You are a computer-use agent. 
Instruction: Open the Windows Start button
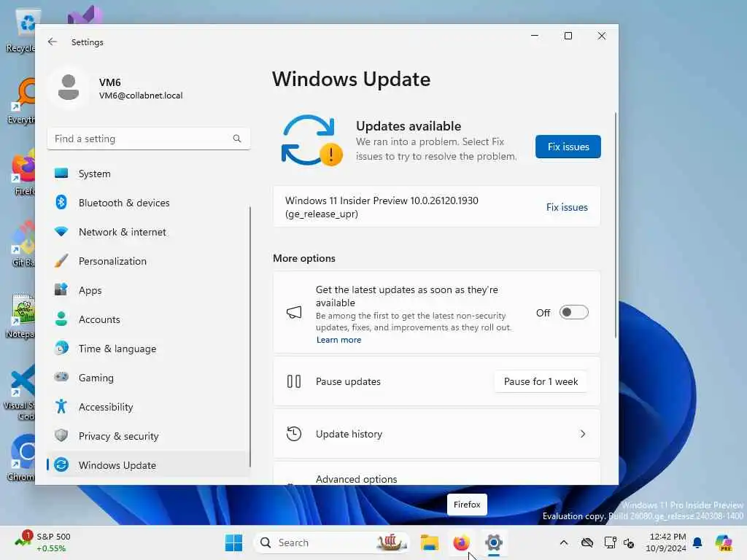(x=233, y=542)
